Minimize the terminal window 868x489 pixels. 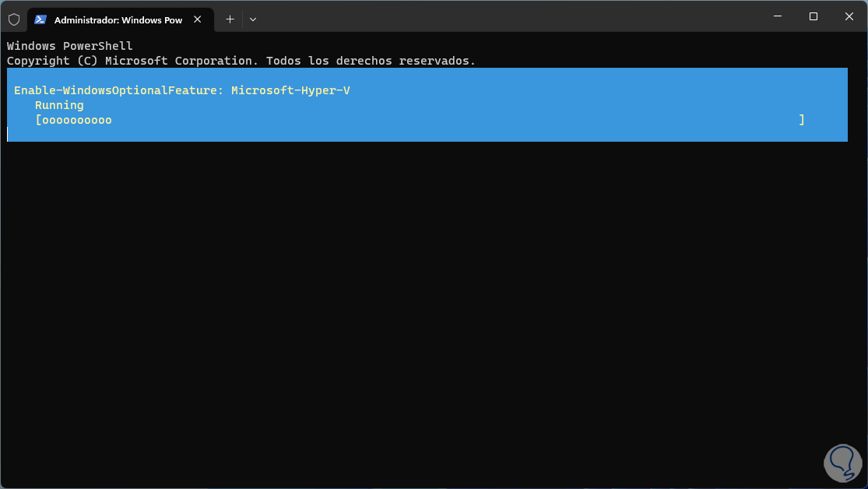pyautogui.click(x=778, y=16)
